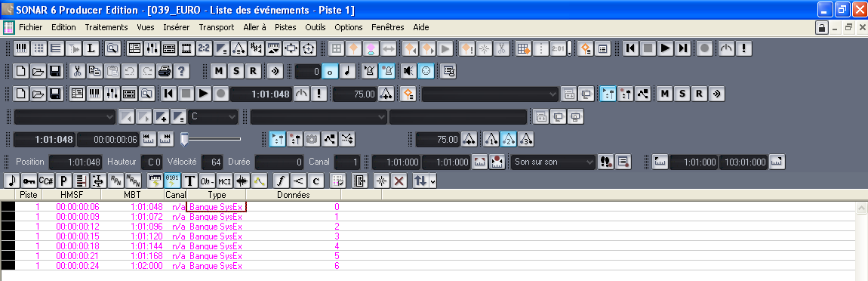This screenshot has height=281, width=868.
Task: Open the key C dropdown
Action: (x=213, y=117)
